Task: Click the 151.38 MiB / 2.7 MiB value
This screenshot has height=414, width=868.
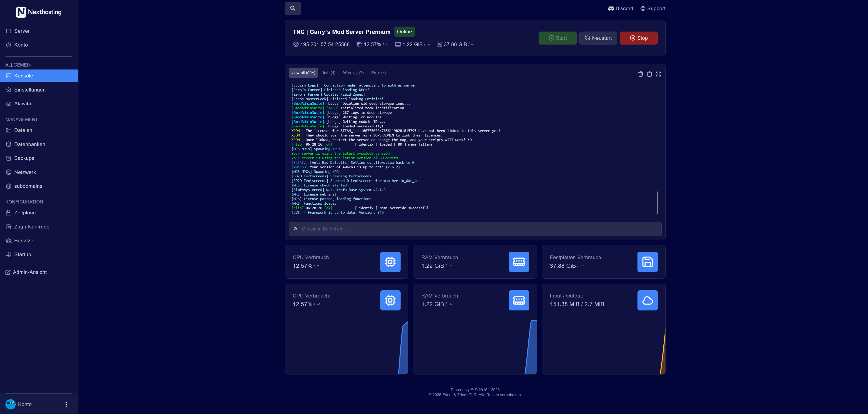Action: (577, 304)
